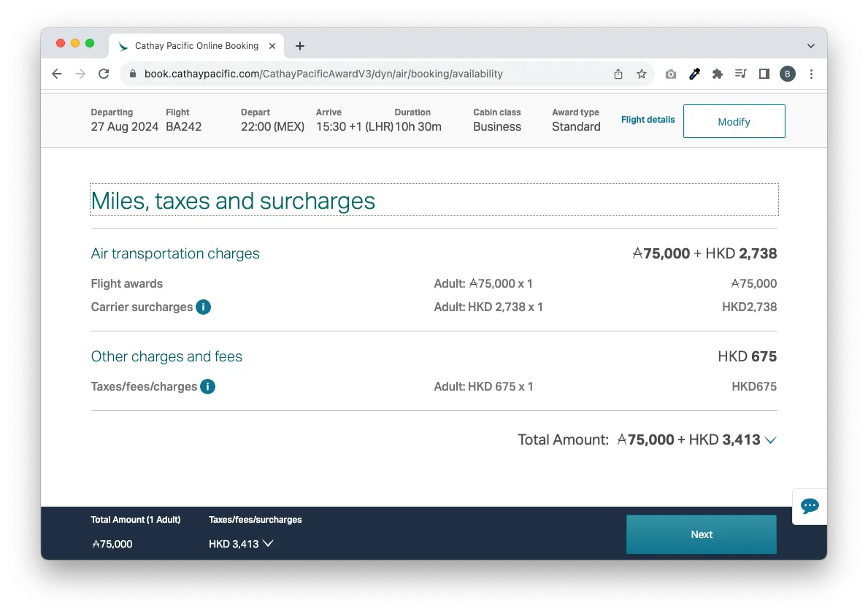The height and width of the screenshot is (614, 868).
Task: Go back to the previous page
Action: click(x=56, y=74)
